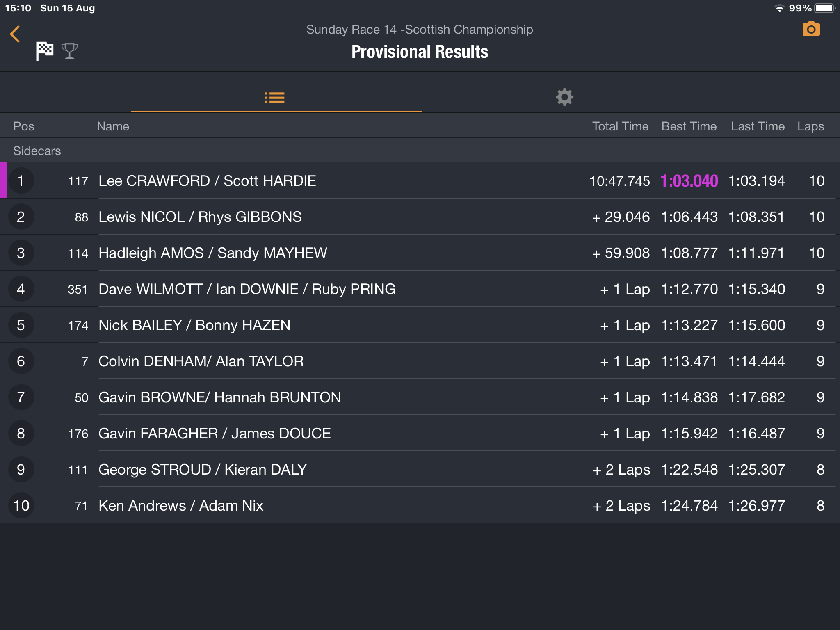Viewport: 840px width, 630px height.
Task: Select Ken Andrews / Adam Nix entry
Action: 181,506
